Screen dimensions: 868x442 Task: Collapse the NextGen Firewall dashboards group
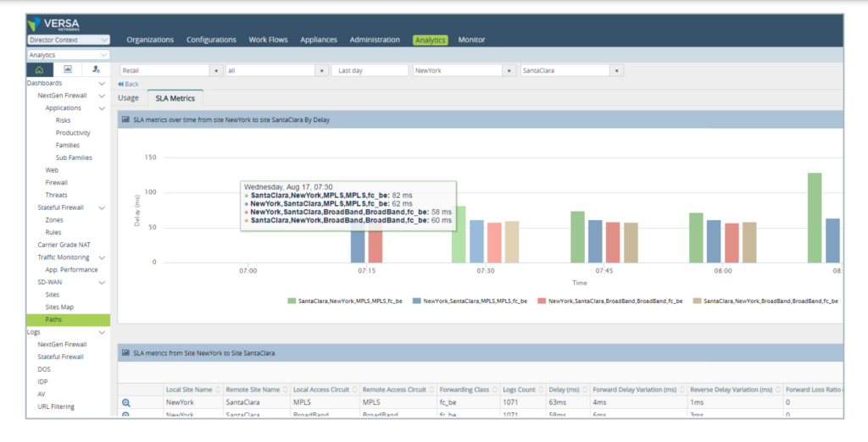(102, 96)
